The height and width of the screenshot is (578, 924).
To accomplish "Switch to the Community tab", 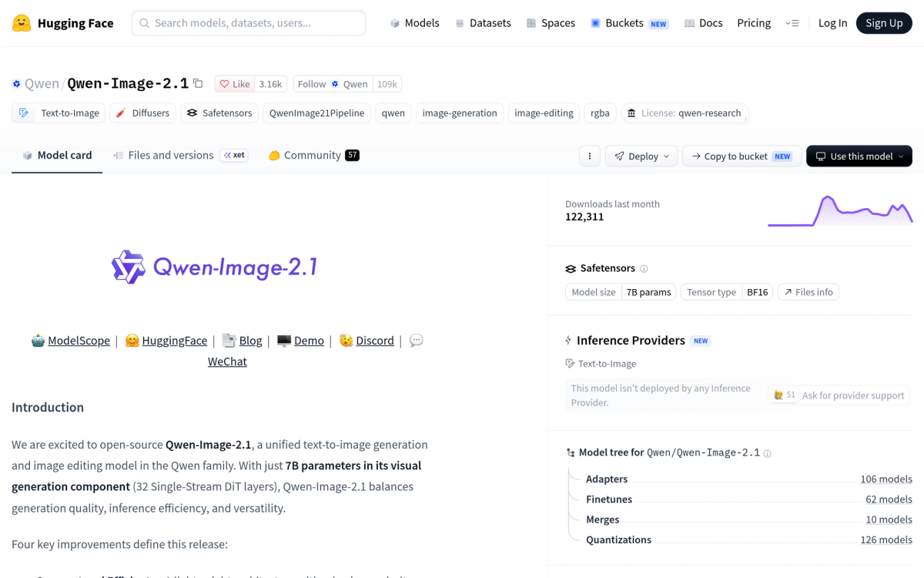I will pos(313,155).
